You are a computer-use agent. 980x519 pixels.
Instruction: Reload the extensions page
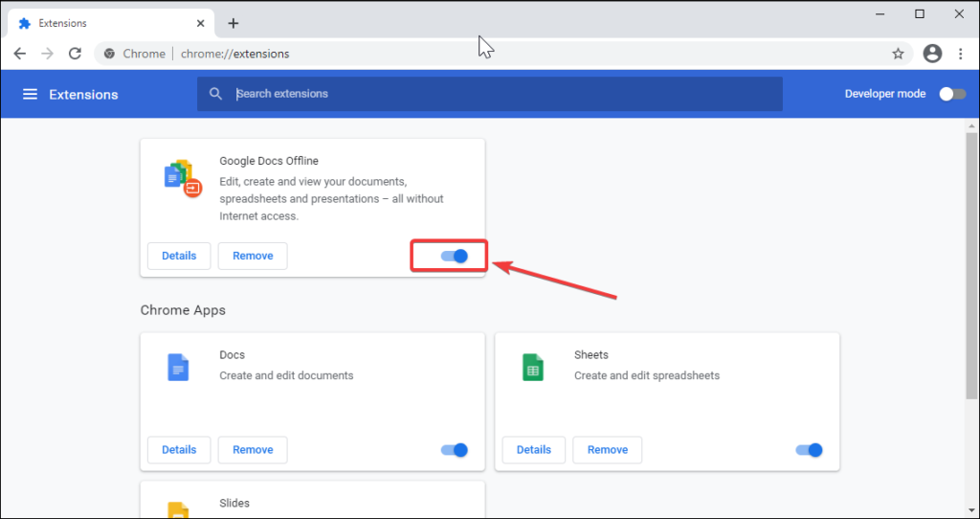pos(75,54)
